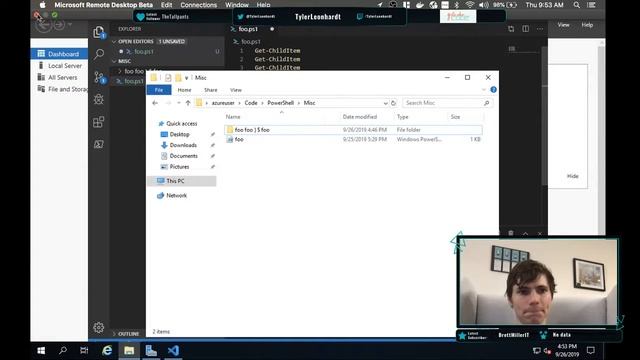Click azureuser in address breadcrumb
This screenshot has width=640, height=360.
click(x=223, y=103)
